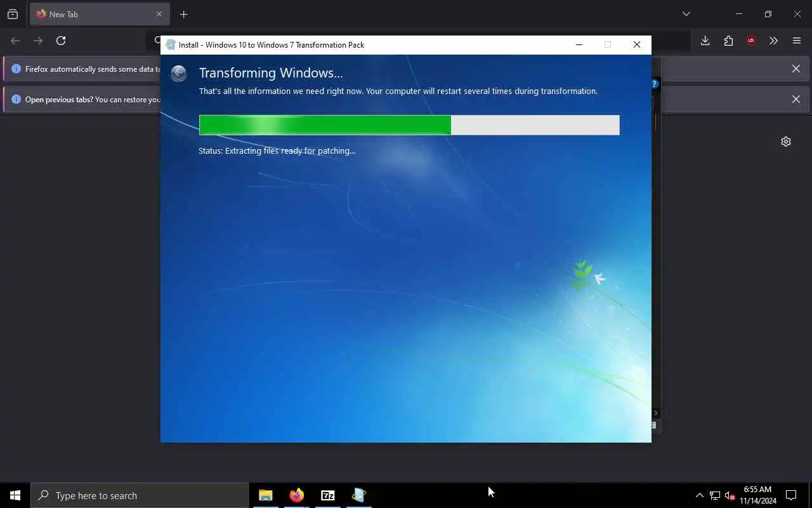Open the Windows Start menu
Viewport: 812px width, 508px height.
coord(15,495)
